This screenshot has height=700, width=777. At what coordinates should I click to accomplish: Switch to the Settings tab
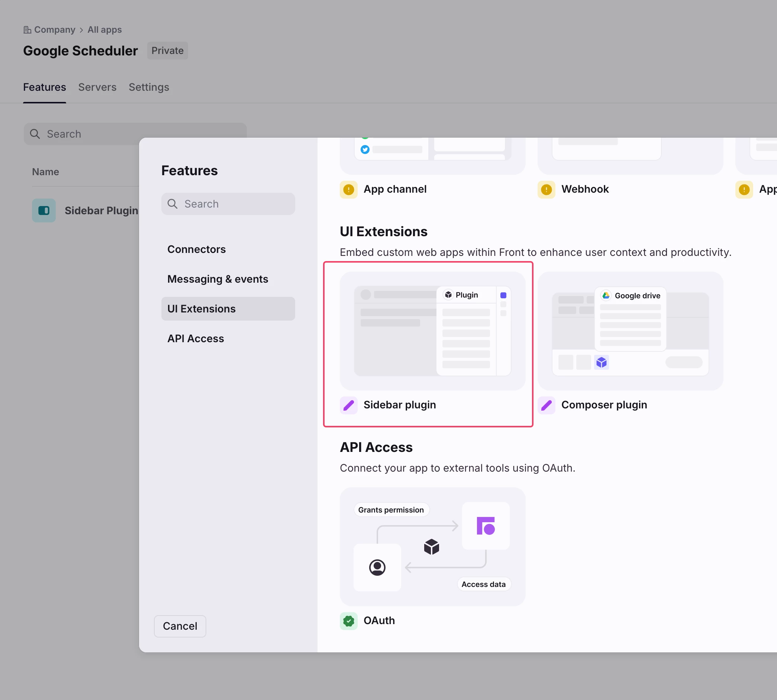[x=149, y=87]
